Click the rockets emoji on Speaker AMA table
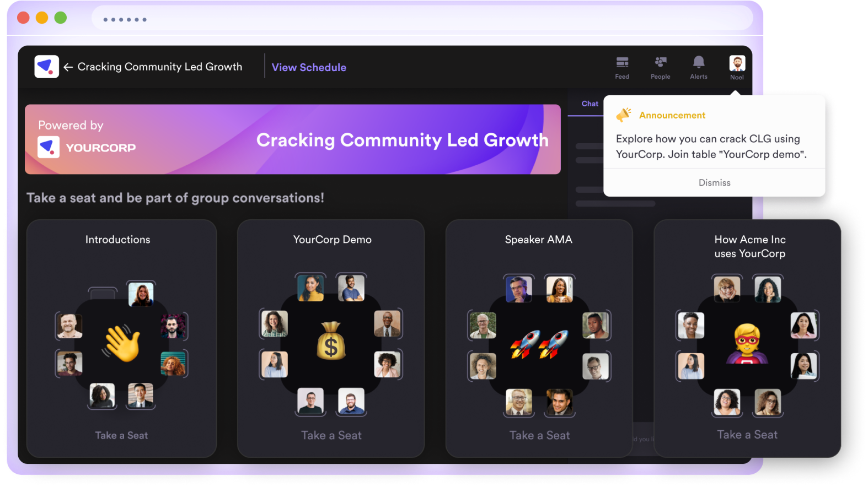This screenshot has width=868, height=487. point(539,344)
